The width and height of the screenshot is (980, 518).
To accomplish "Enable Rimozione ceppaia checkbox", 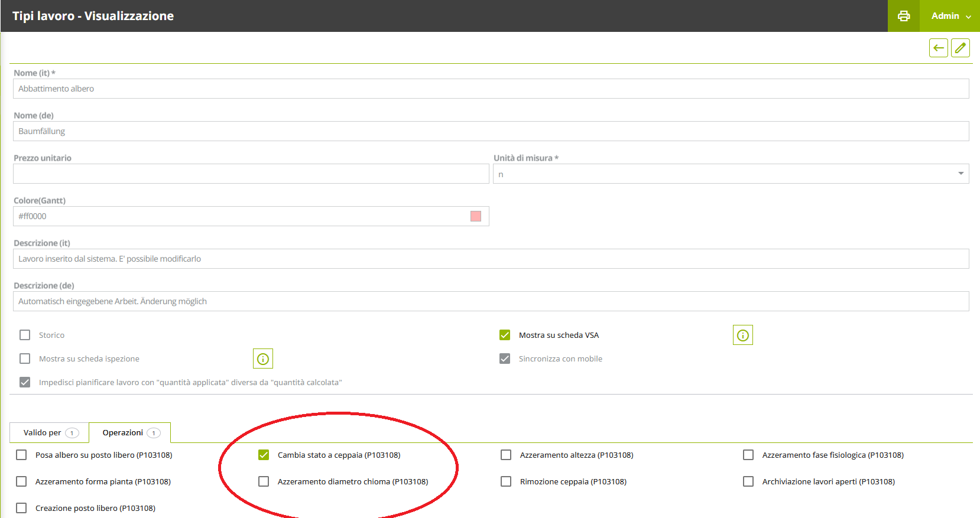I will tap(506, 482).
